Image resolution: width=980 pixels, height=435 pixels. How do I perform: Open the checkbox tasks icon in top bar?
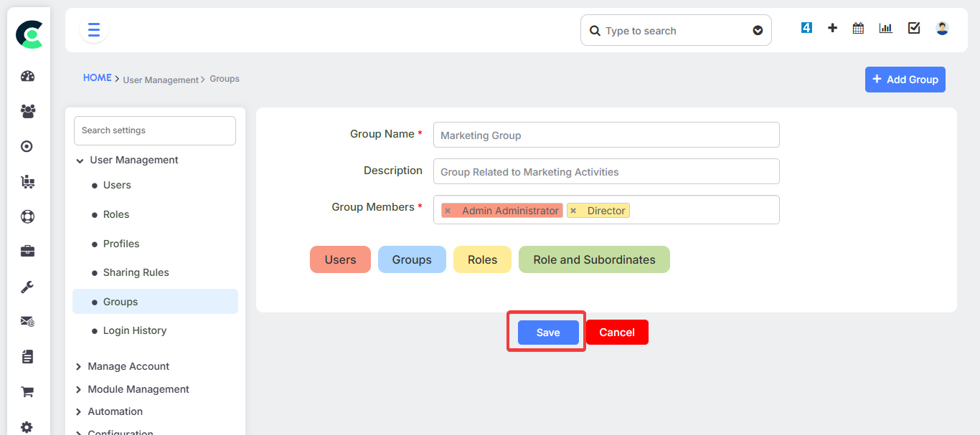pos(914,28)
